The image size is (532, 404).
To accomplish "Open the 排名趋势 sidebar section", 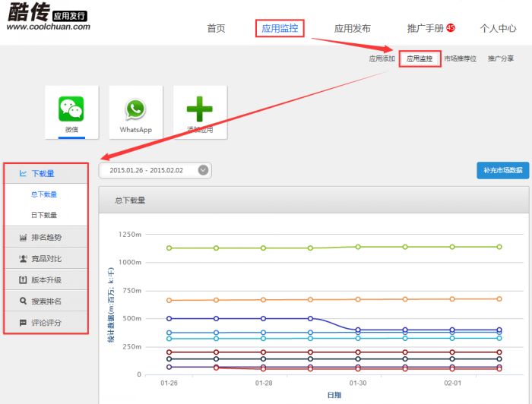I will [46, 237].
